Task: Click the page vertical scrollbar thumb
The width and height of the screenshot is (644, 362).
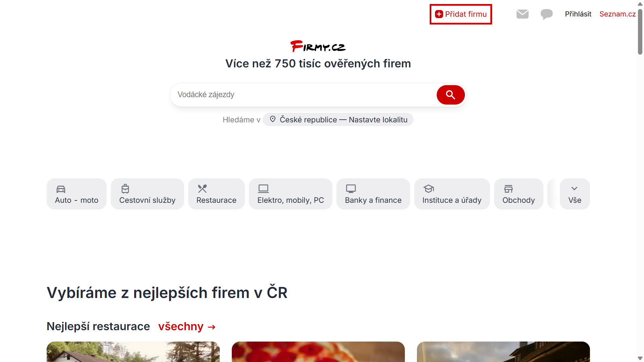Action: [x=640, y=32]
